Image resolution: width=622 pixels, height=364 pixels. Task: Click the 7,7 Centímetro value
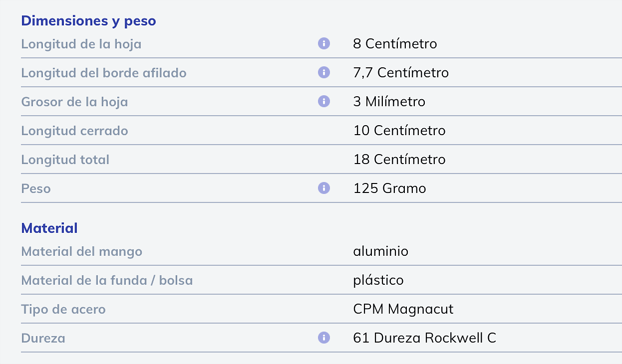(401, 73)
